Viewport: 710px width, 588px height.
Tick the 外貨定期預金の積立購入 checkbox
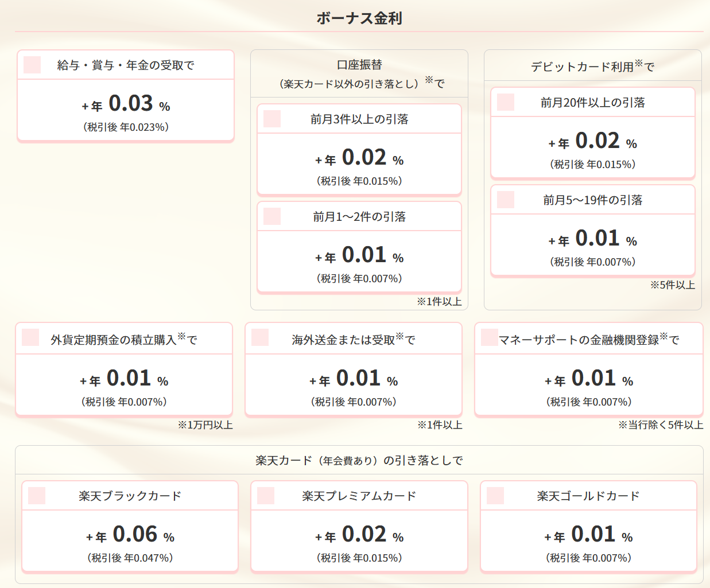[30, 337]
